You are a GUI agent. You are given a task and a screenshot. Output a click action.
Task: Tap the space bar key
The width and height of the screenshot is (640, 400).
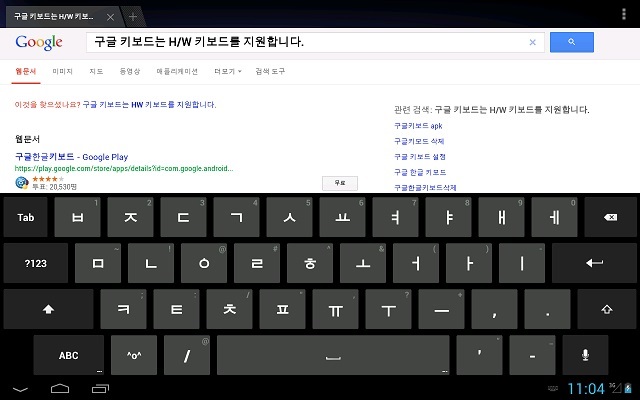[333, 355]
